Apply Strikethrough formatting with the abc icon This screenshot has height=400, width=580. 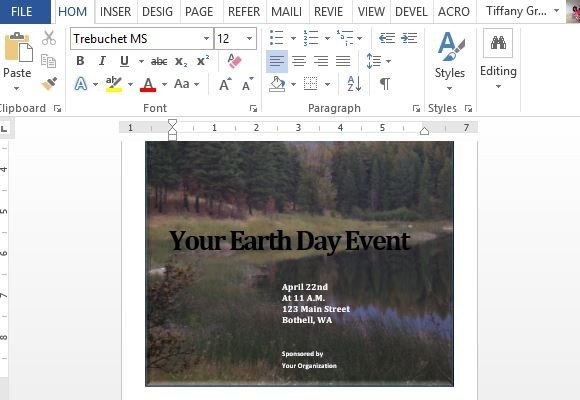tap(159, 61)
